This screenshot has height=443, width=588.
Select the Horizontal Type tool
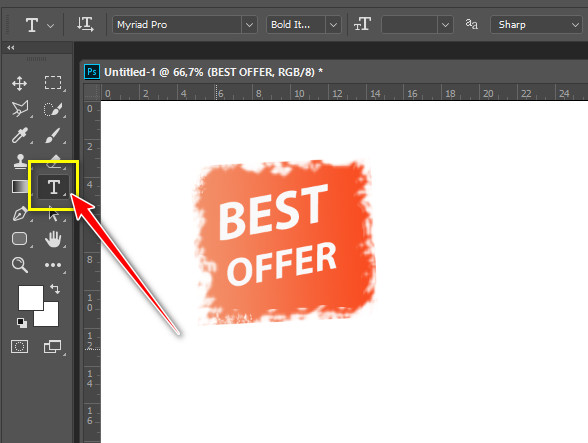coord(54,186)
